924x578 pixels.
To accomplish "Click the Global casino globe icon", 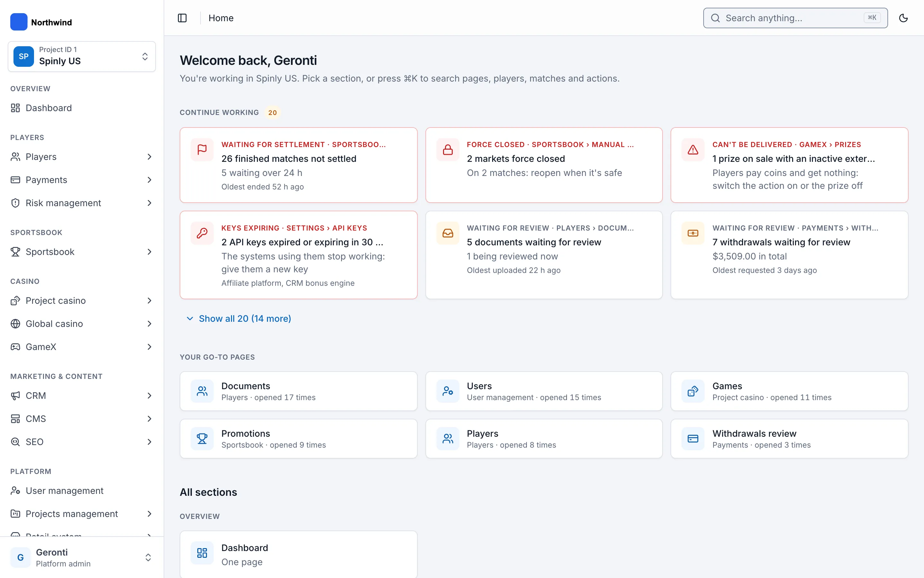I will 15,324.
